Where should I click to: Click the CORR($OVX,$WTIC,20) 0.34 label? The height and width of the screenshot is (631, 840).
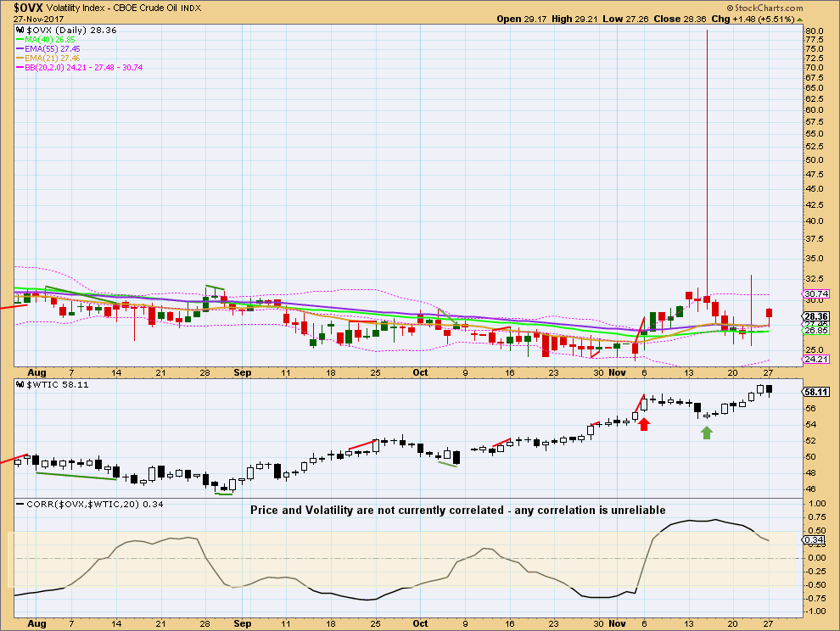[95, 504]
